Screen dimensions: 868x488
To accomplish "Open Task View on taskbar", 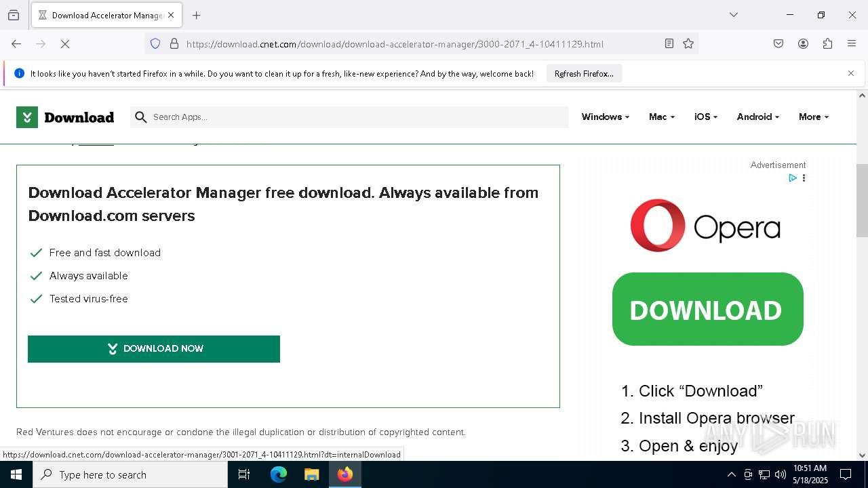I will pos(244,474).
